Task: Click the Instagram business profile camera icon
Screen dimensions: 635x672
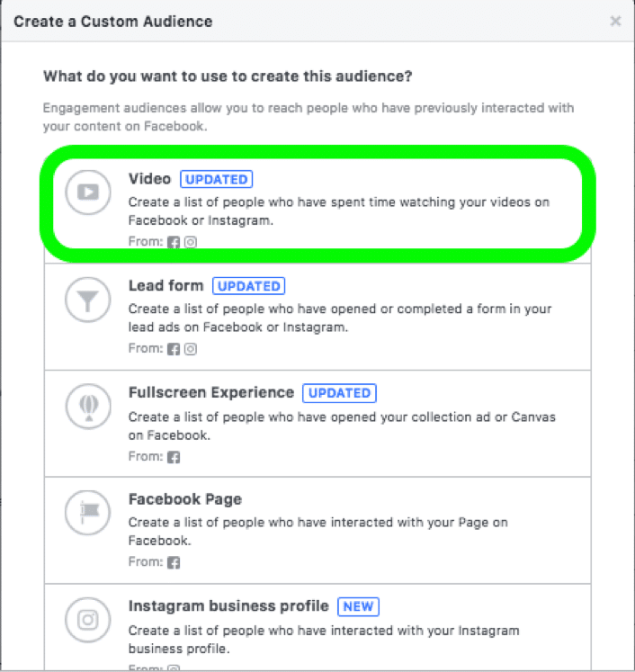Action: click(88, 620)
